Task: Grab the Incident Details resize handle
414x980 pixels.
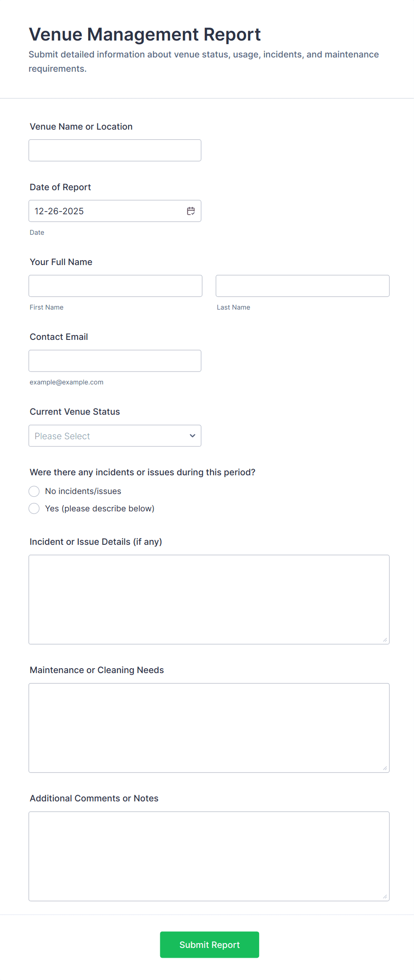Action: (385, 640)
